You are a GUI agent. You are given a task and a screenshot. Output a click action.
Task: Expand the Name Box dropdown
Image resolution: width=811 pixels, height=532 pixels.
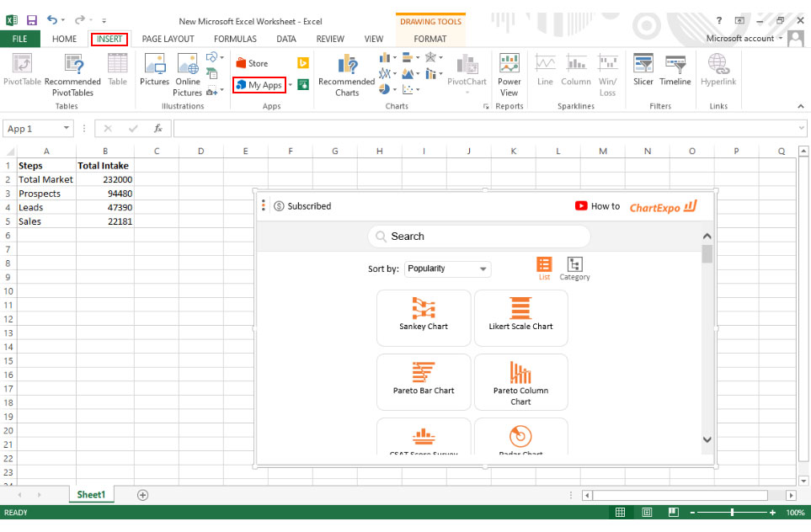pyautogui.click(x=67, y=128)
